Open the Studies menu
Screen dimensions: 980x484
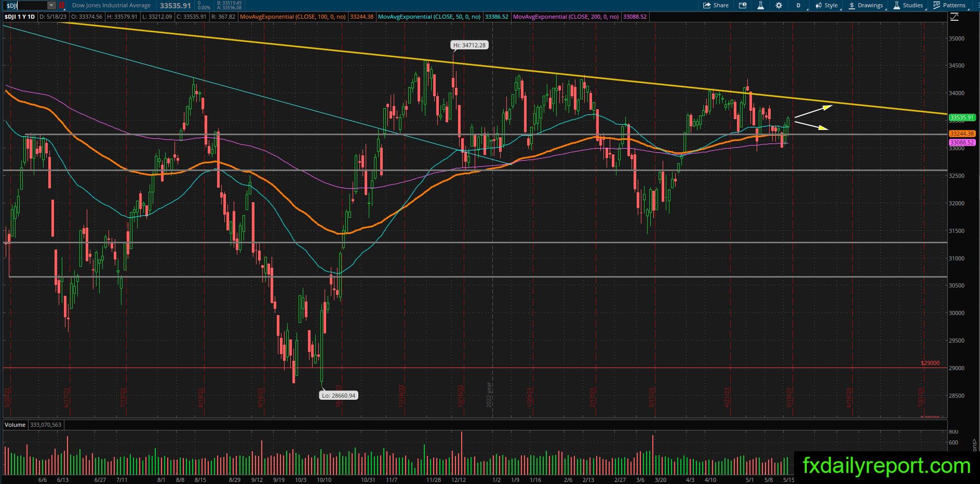click(908, 5)
